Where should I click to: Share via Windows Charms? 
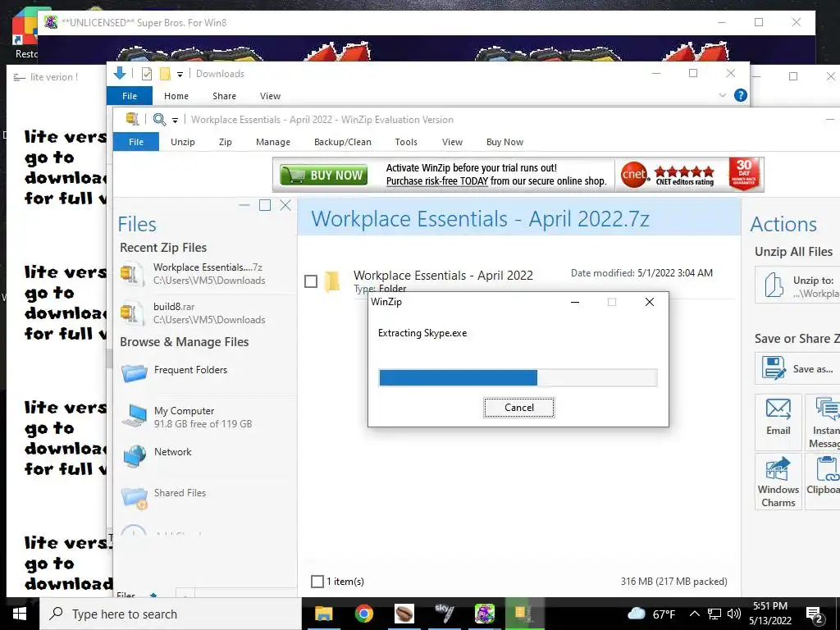click(x=778, y=481)
